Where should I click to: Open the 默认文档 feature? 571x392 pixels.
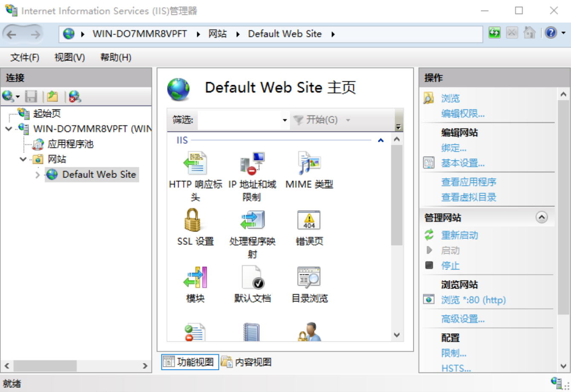[x=252, y=285]
